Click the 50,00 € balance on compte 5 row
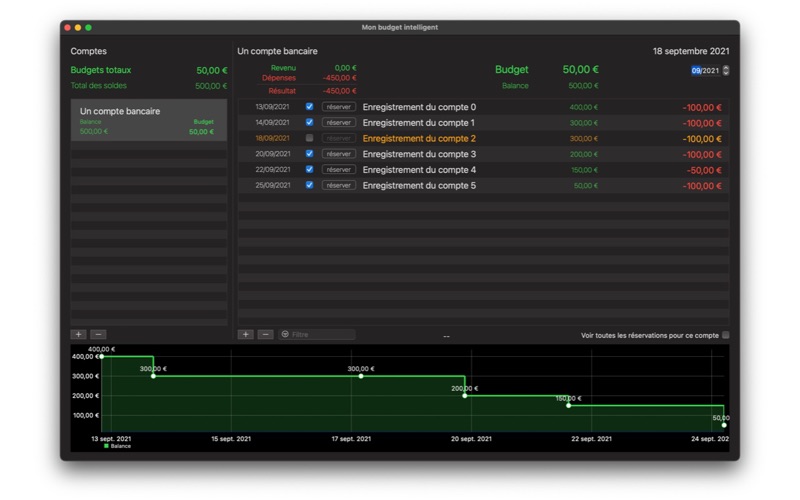The image size is (800, 500). click(x=586, y=186)
